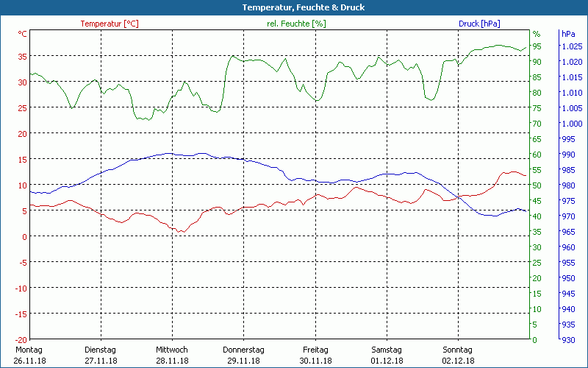Select the date '02.12.18'

(458, 361)
